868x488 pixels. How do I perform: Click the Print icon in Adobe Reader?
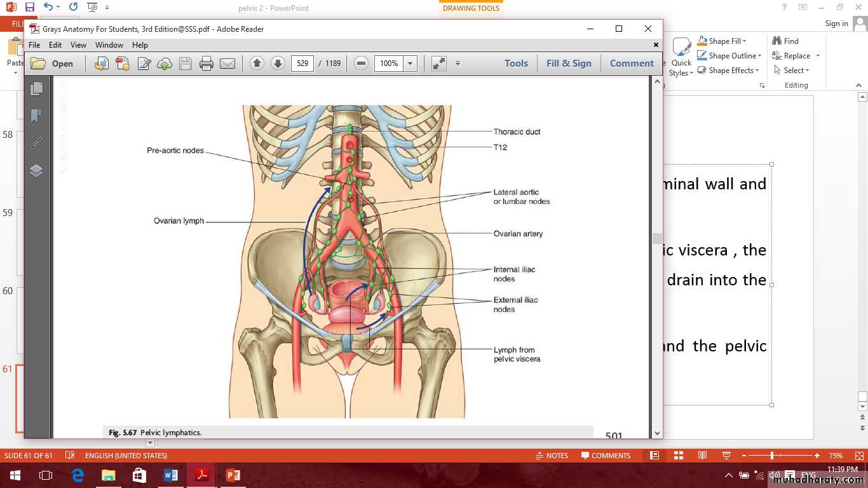(206, 64)
